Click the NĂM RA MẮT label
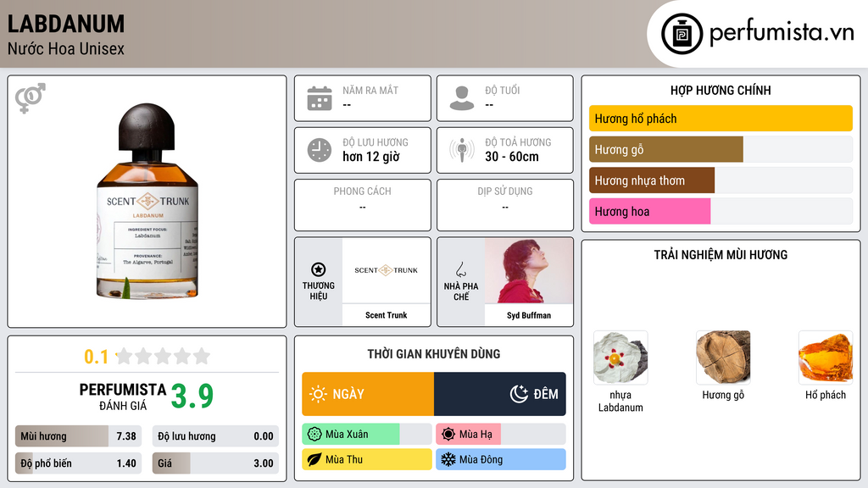Screen dimensions: 868x488 [370, 90]
